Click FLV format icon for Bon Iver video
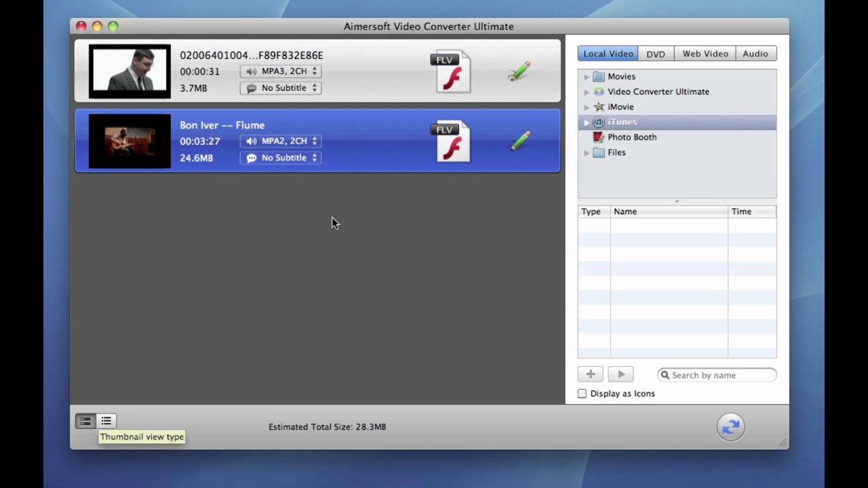This screenshot has width=868, height=488. click(x=451, y=141)
